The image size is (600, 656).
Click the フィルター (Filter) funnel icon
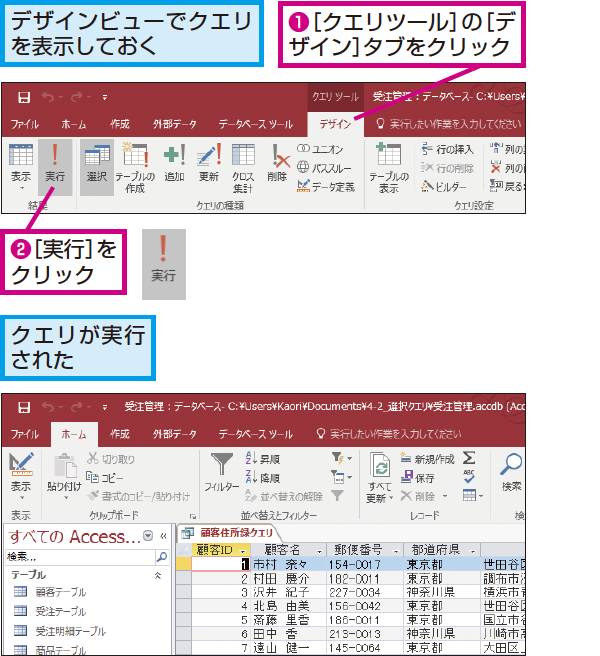coord(221,472)
